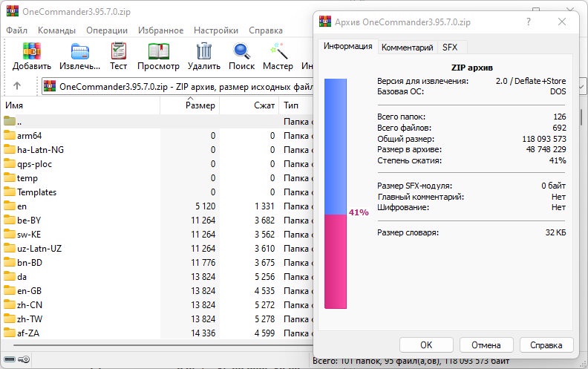
Task: Go up one level with arrow button
Action: 17,86
